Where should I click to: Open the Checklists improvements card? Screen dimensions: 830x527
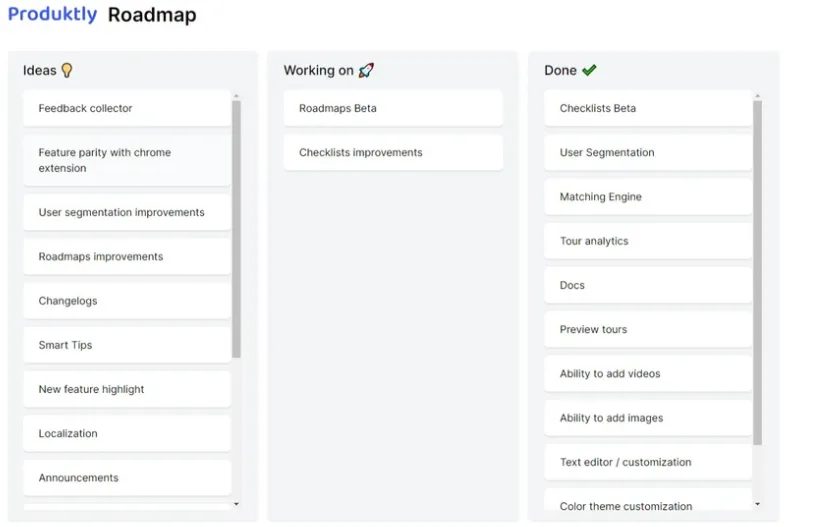point(393,152)
